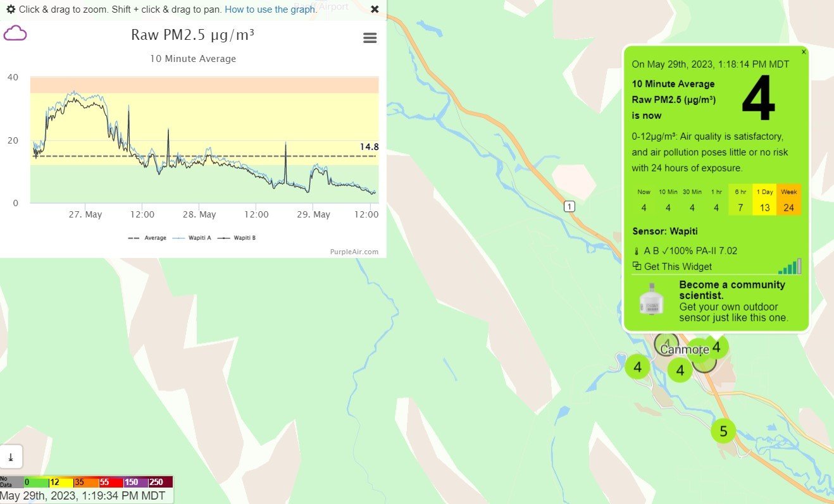Screen dimensions: 834x504
Task: Click 'Raw PM2.5 µg/m³' chart title
Action: [x=192, y=35]
